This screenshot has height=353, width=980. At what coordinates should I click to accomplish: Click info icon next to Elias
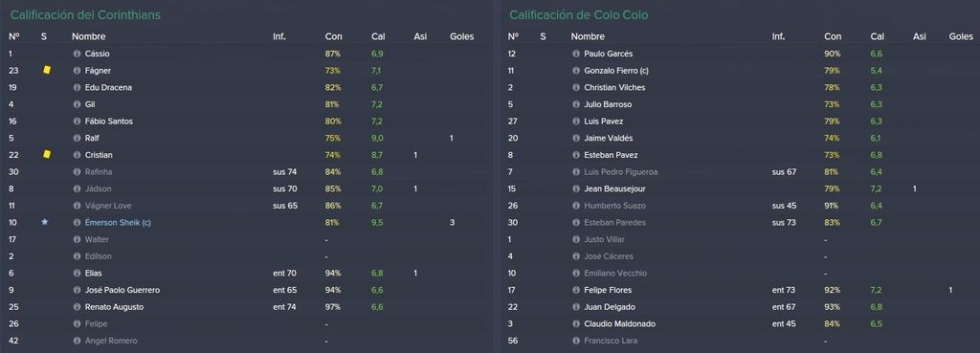coord(77,273)
